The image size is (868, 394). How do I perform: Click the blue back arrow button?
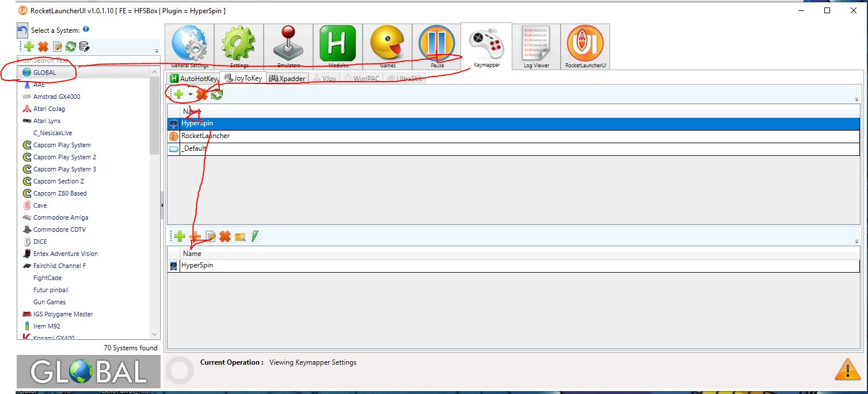pyautogui.click(x=22, y=30)
